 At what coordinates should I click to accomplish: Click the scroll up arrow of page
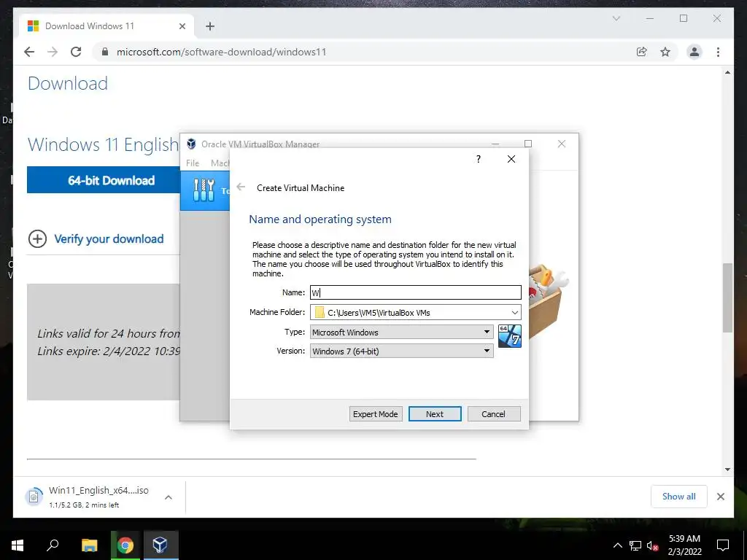click(x=727, y=72)
